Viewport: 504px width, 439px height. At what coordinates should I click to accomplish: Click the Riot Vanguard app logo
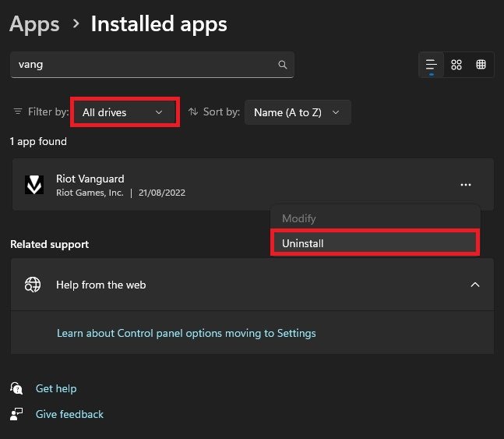33,185
